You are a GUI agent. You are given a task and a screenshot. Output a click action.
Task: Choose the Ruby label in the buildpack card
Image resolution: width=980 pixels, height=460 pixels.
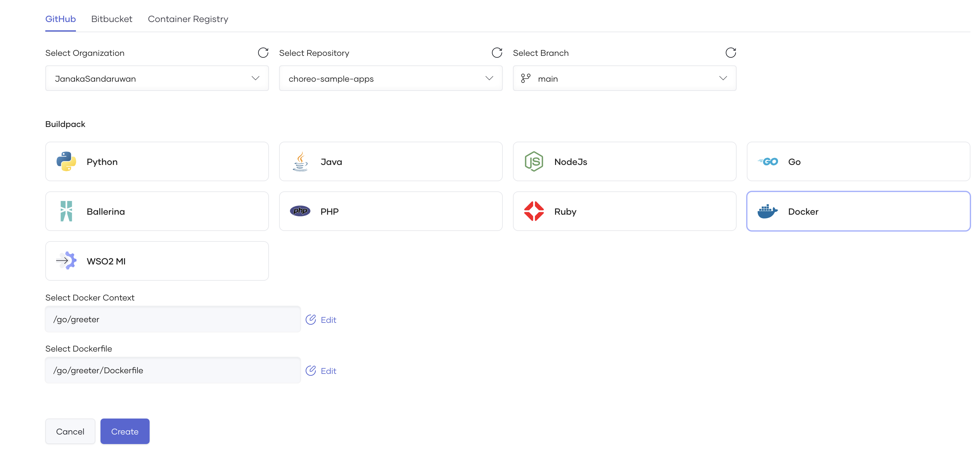pyautogui.click(x=565, y=212)
